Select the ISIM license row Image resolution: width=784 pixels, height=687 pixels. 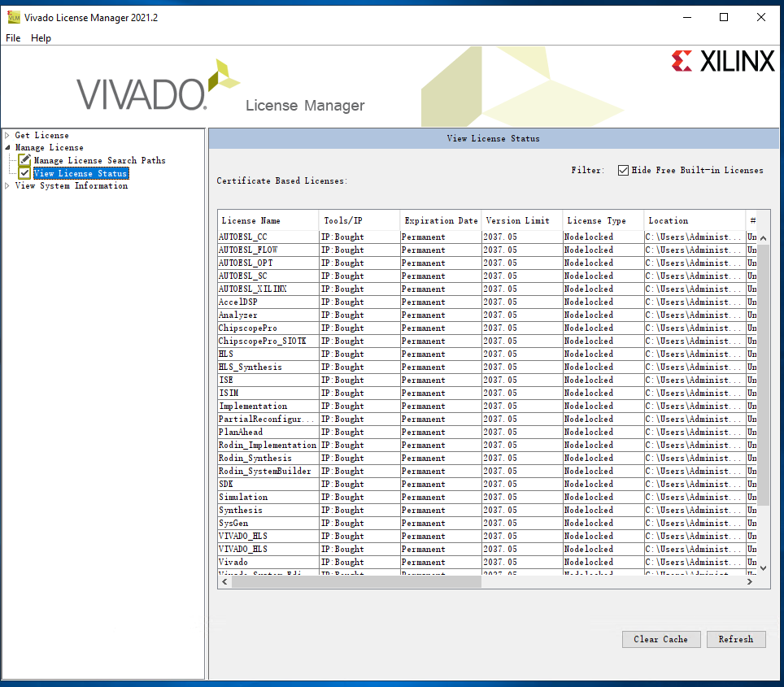pyautogui.click(x=487, y=393)
